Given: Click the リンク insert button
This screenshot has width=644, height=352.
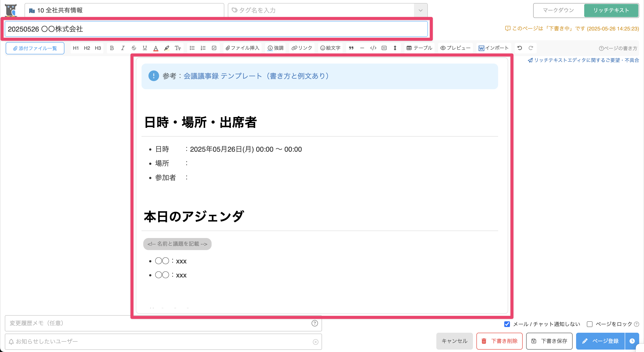Looking at the screenshot, I should click(302, 48).
